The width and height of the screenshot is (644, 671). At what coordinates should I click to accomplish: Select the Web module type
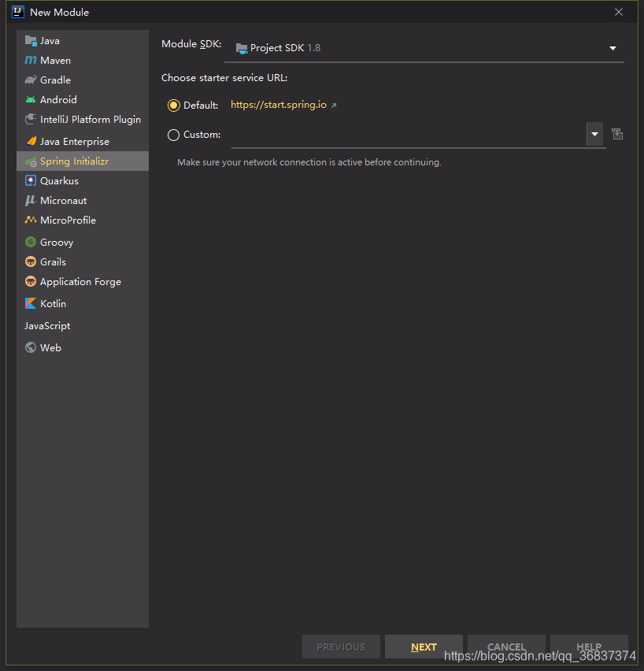83,347
